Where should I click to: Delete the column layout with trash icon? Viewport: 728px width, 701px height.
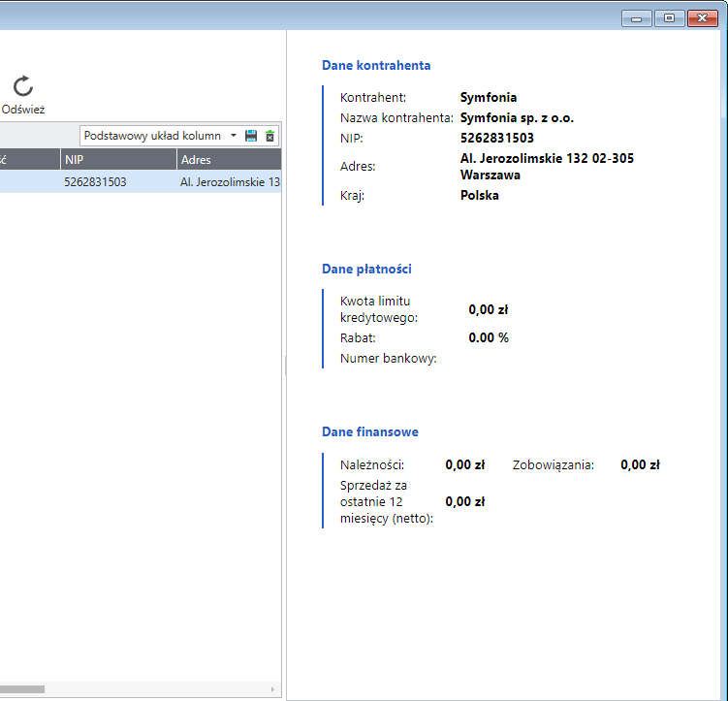(x=270, y=136)
